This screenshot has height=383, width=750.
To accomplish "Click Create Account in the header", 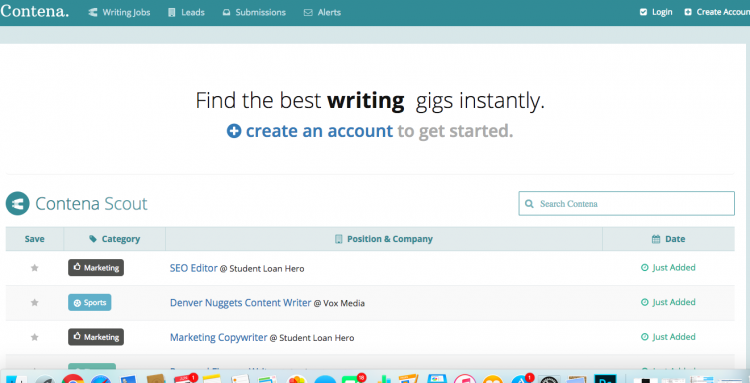I will coord(717,12).
